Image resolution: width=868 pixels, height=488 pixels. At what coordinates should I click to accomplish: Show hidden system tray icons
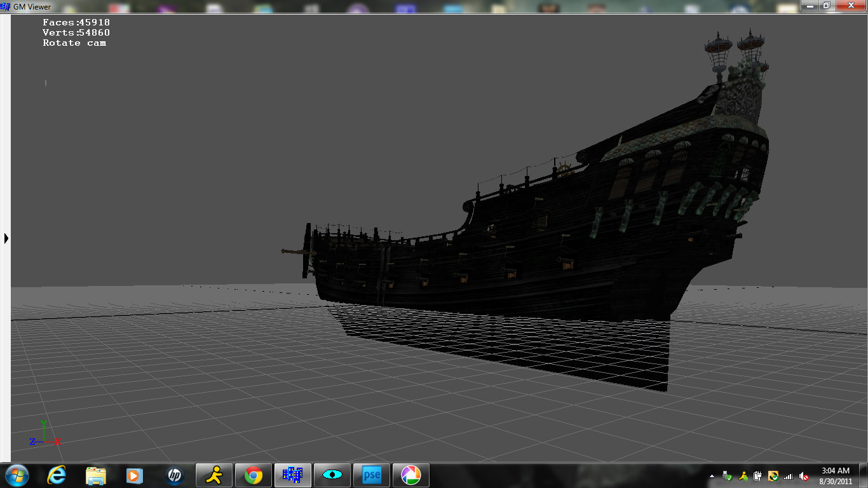pyautogui.click(x=712, y=476)
